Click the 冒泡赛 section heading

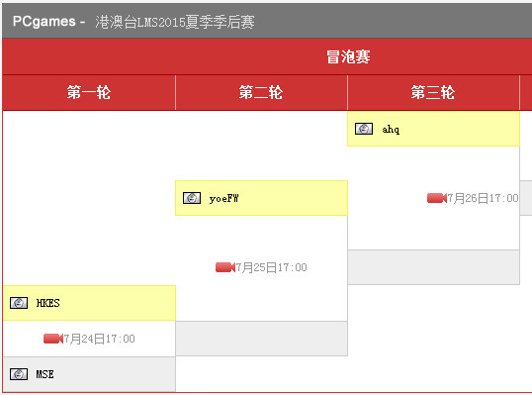pyautogui.click(x=348, y=56)
